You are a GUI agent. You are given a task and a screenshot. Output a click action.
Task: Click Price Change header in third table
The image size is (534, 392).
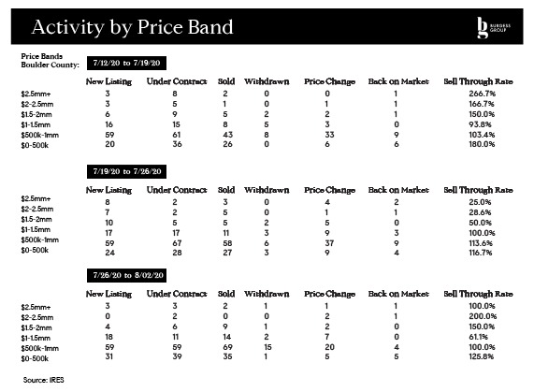tap(329, 294)
